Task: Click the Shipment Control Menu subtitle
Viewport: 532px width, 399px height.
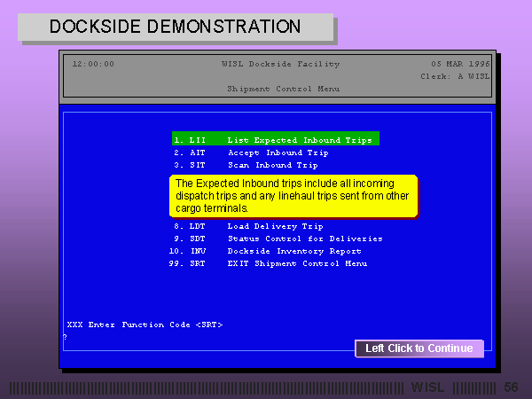Action: [x=284, y=89]
